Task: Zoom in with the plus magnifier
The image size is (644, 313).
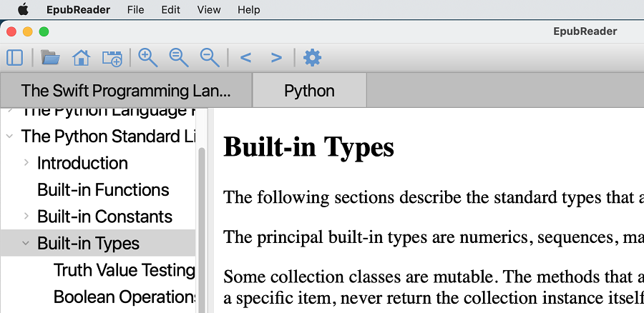Action: [x=148, y=57]
